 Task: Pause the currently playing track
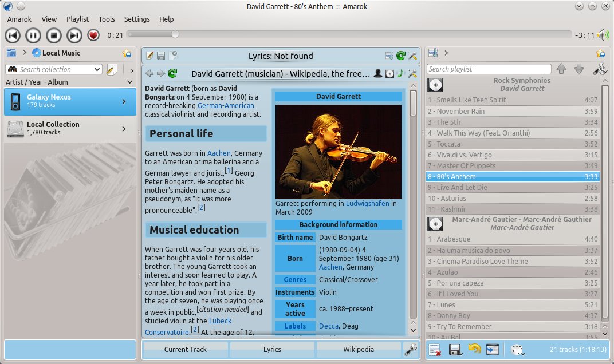33,35
